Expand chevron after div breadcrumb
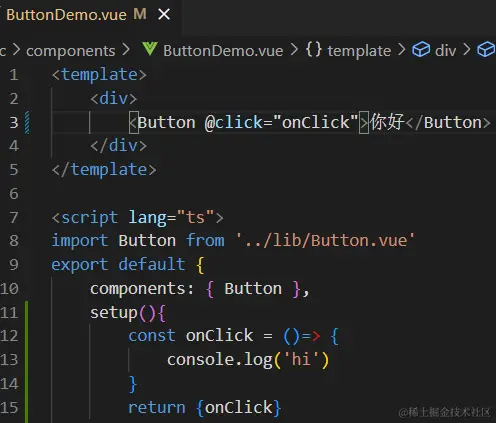Image resolution: width=496 pixels, height=423 pixels. (467, 50)
